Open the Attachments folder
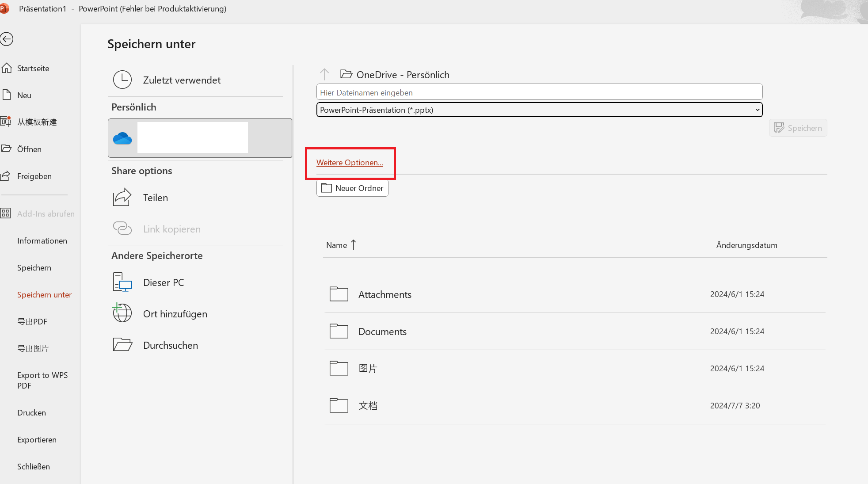This screenshot has height=484, width=868. click(x=385, y=294)
